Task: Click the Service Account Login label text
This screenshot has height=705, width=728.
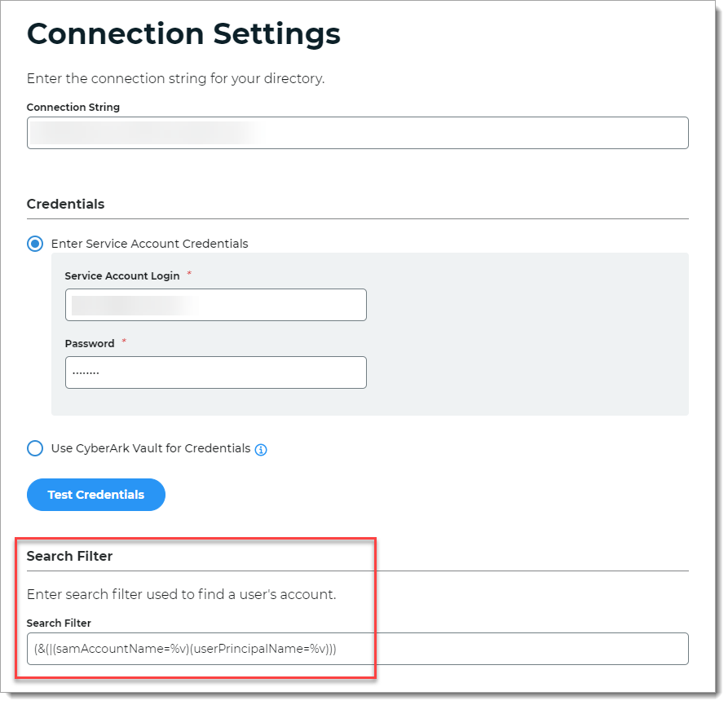Action: pyautogui.click(x=121, y=275)
